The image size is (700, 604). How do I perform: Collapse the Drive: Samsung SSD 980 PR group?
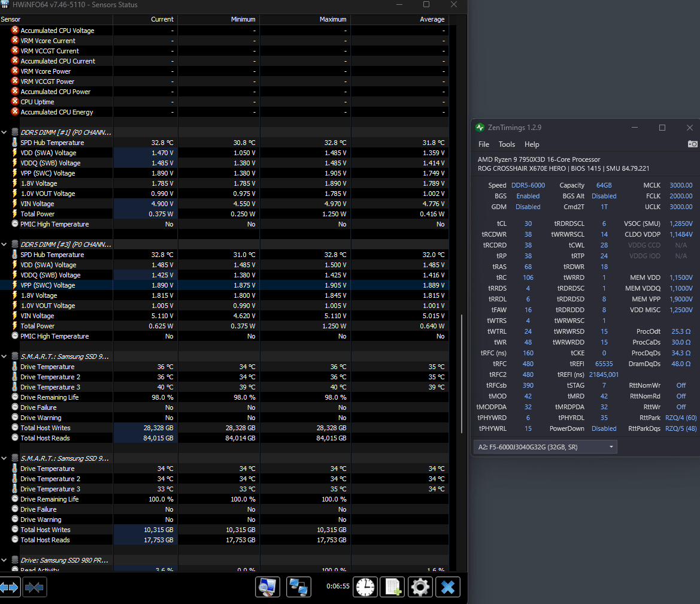[4, 560]
